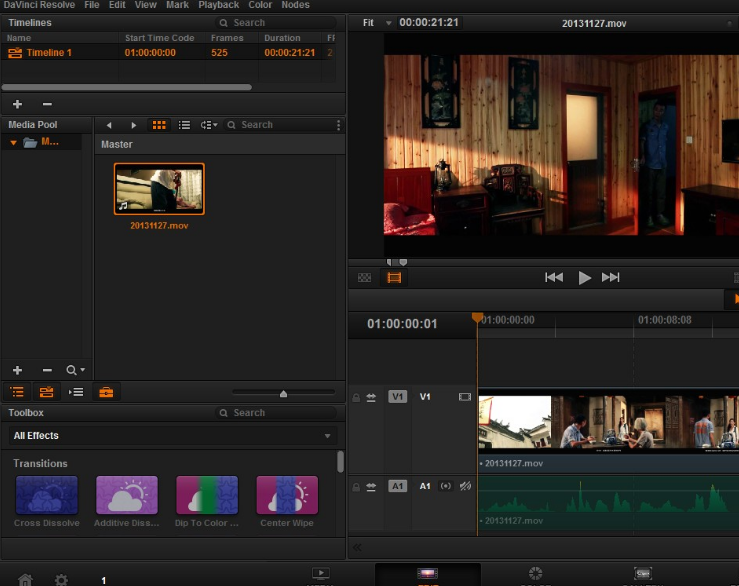Open Media Pool magnifier search dropdown
This screenshot has height=586, width=739.
click(x=75, y=370)
